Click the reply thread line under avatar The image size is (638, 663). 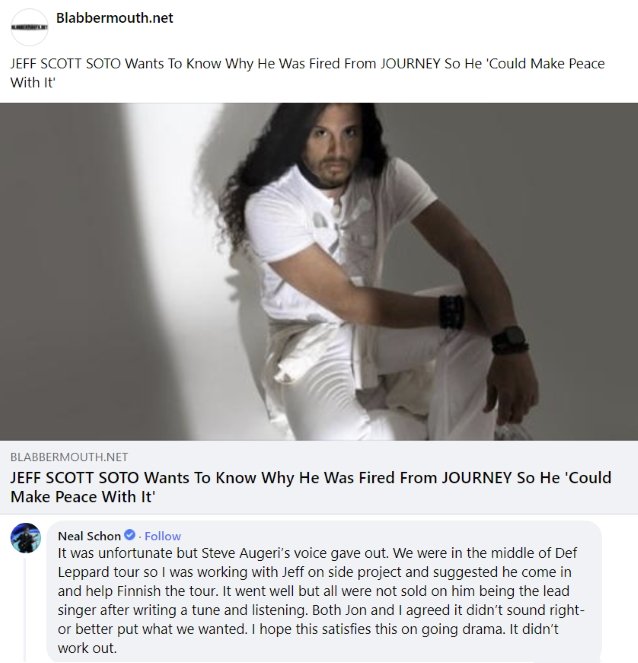coord(25,609)
